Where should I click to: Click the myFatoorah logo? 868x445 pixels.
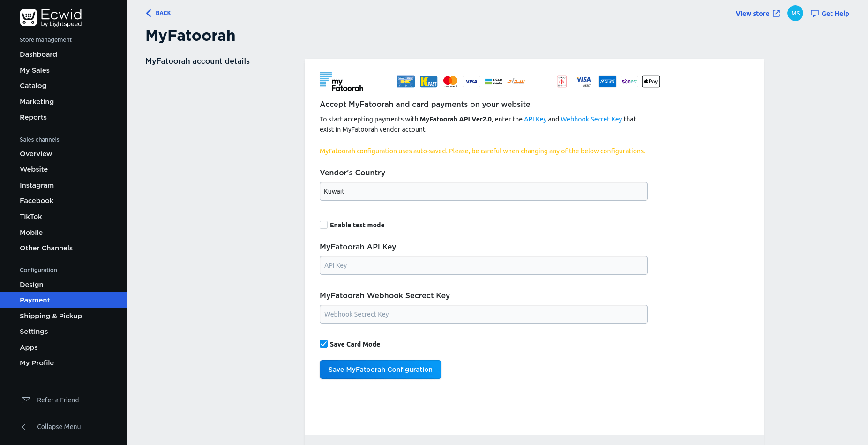click(342, 82)
